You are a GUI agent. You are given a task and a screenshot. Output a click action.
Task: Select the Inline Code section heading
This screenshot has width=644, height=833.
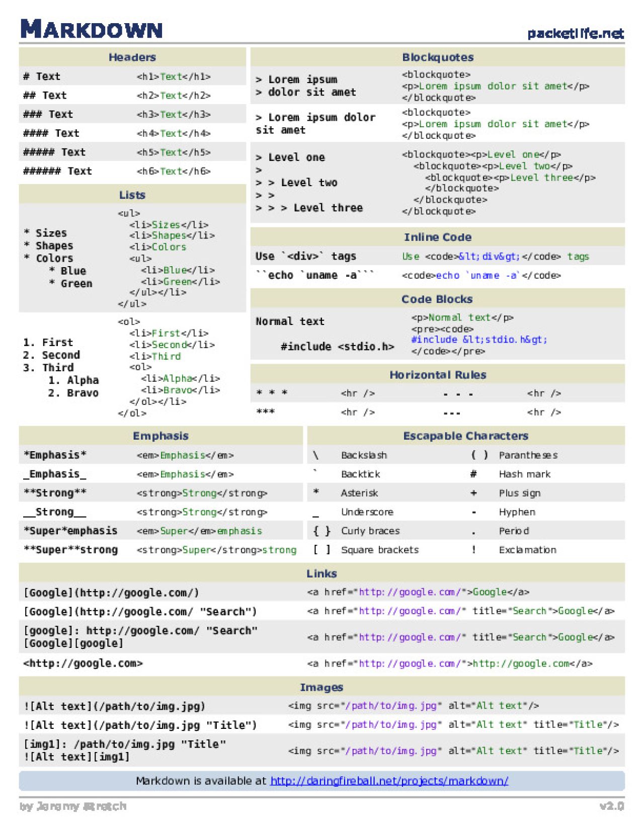pos(438,237)
